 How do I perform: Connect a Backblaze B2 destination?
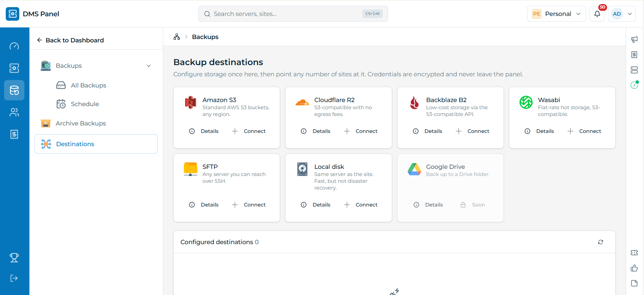point(472,131)
